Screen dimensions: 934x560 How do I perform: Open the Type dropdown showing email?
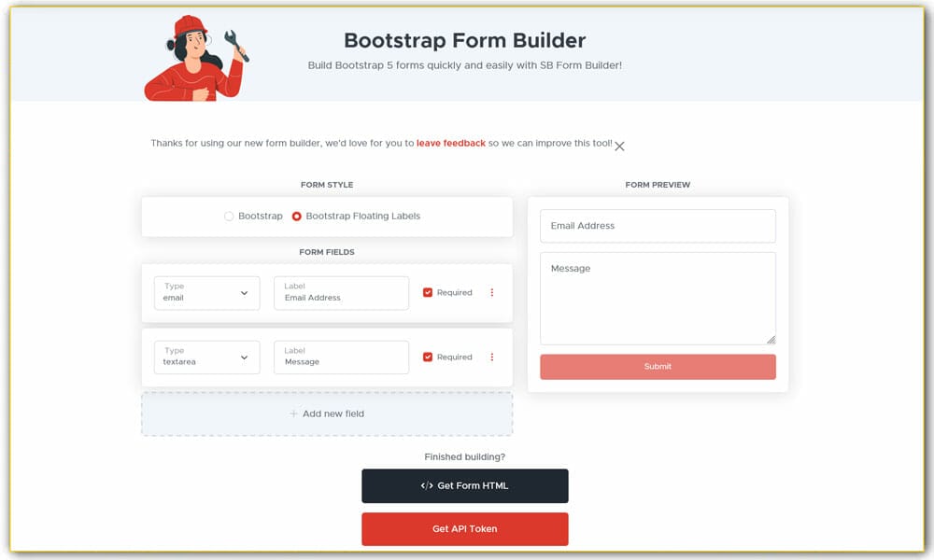[x=206, y=292]
